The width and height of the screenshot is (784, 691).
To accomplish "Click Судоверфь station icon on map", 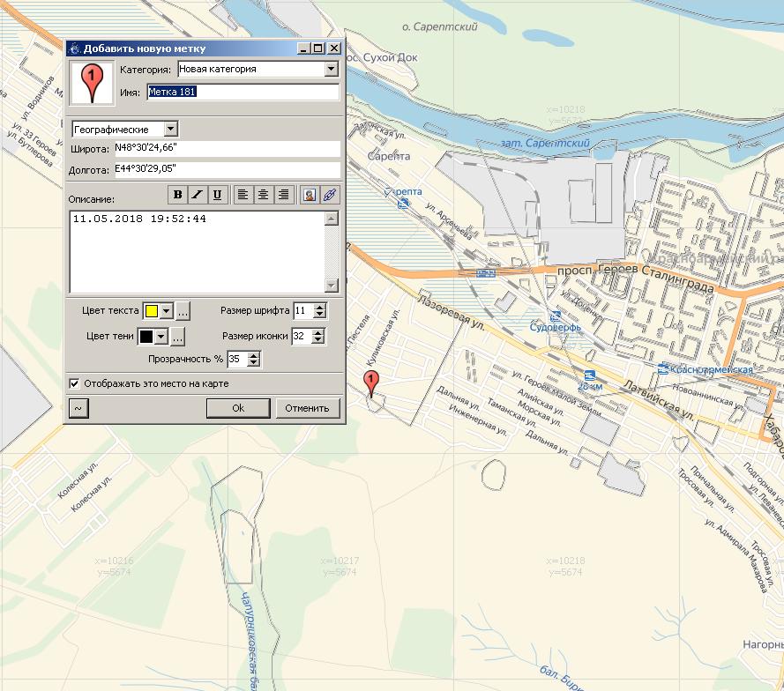I will 555,316.
